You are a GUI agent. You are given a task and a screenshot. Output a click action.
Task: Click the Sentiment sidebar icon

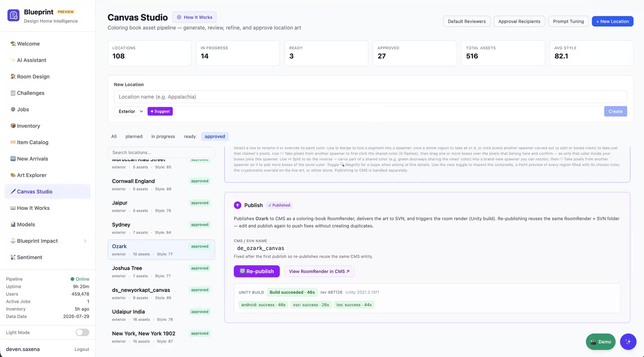13,257
